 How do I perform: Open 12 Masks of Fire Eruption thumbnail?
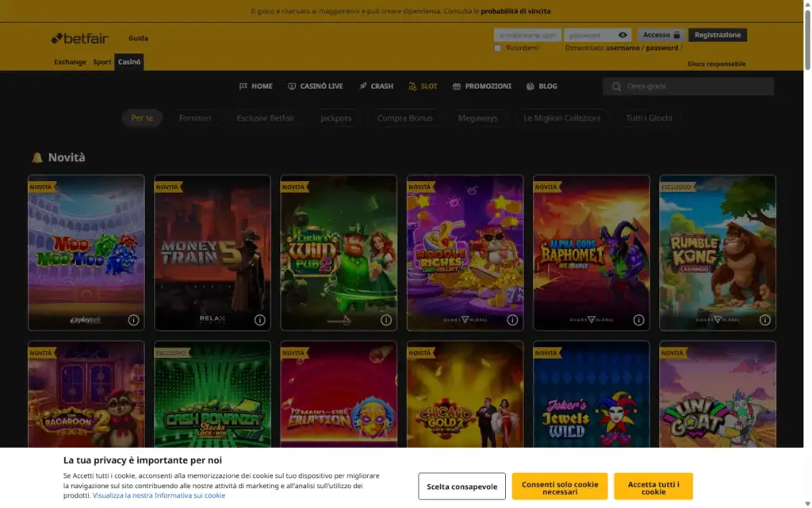339,394
